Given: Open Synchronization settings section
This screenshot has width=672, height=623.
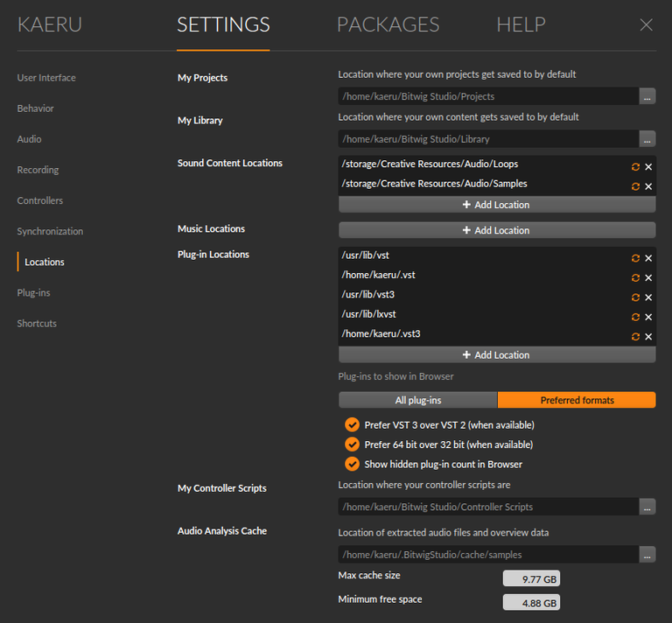Looking at the screenshot, I should 50,231.
